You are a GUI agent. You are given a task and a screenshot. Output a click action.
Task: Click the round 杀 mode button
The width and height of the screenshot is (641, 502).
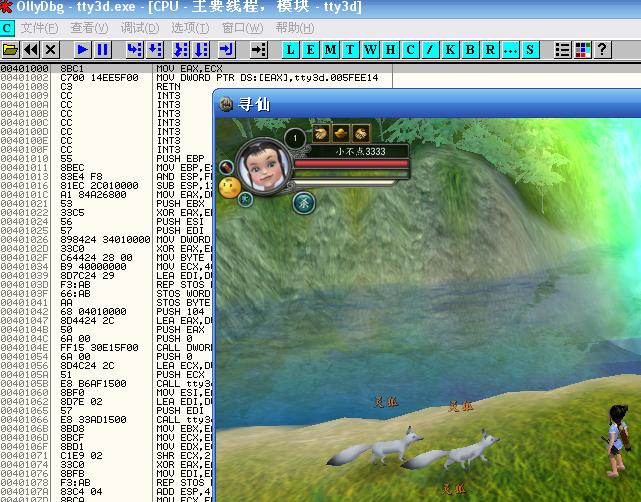click(304, 203)
